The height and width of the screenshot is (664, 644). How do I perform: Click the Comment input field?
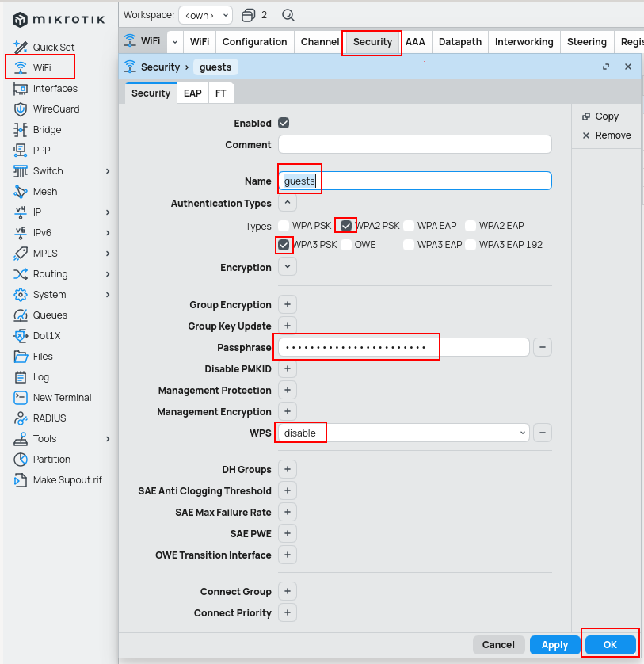415,144
